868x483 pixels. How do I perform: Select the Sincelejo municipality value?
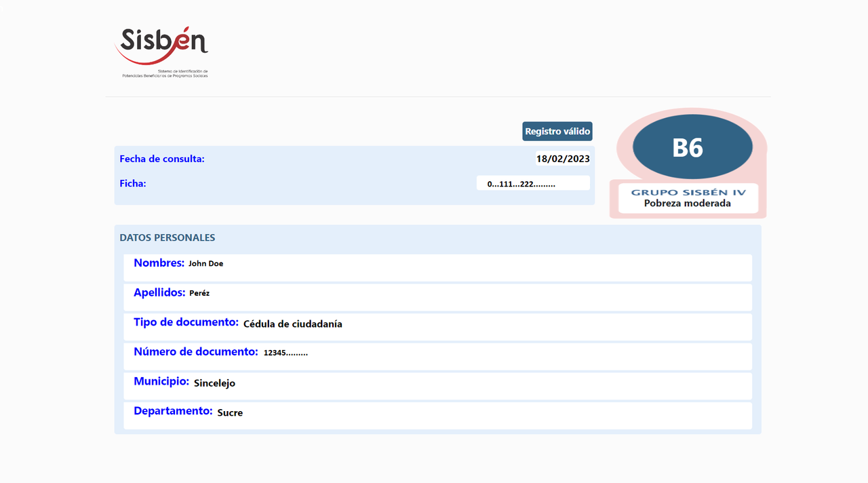pos(214,383)
